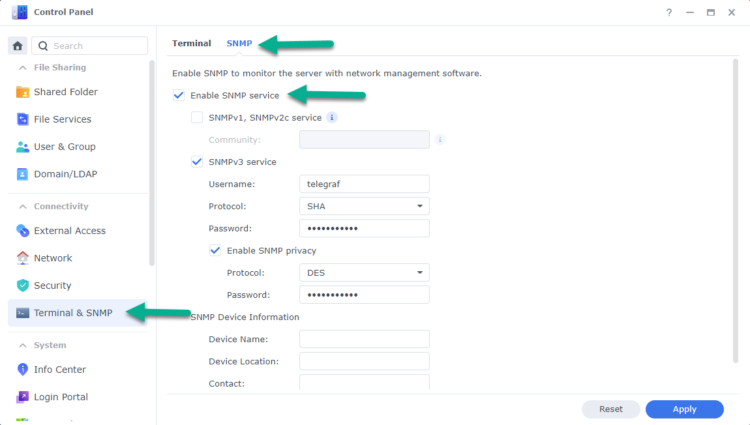Collapse the Connectivity section
750x425 pixels.
pos(61,206)
